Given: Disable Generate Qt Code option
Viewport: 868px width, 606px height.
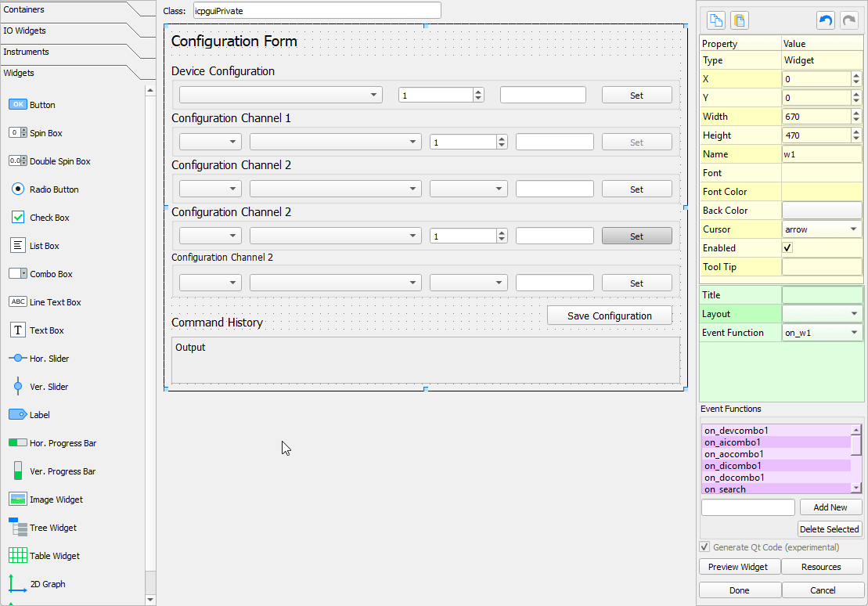Looking at the screenshot, I should [x=705, y=546].
